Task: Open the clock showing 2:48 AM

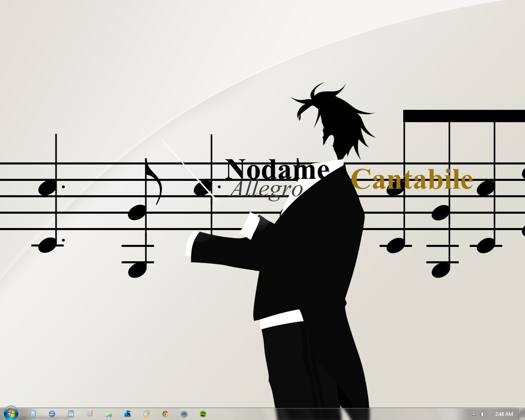Action: pos(504,414)
